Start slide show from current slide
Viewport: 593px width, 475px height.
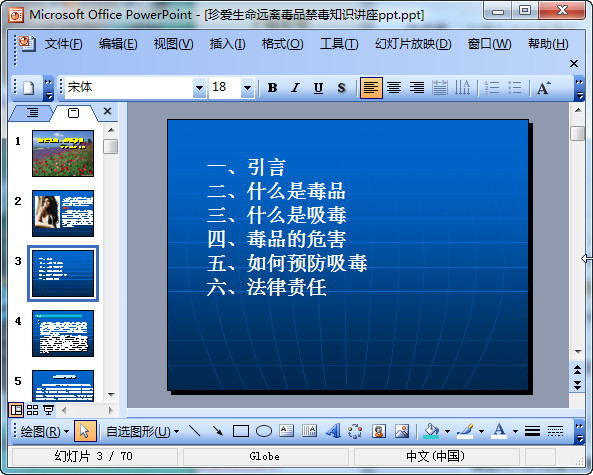click(48, 410)
